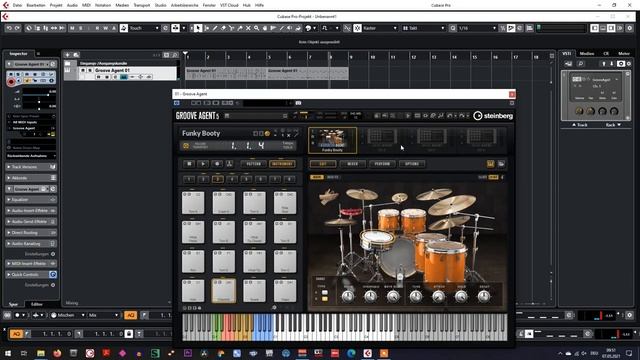Select the Zoom magnifier tool
This screenshot has height=360, width=640.
click(256, 28)
